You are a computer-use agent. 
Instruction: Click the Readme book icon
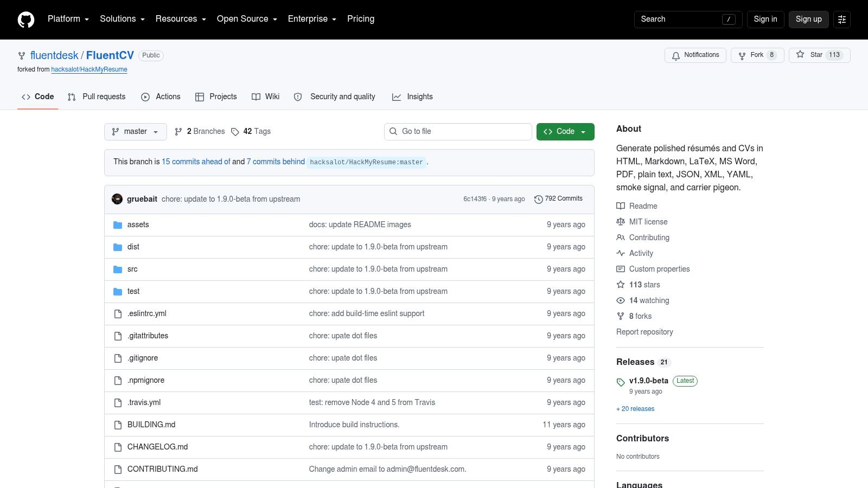pos(621,206)
